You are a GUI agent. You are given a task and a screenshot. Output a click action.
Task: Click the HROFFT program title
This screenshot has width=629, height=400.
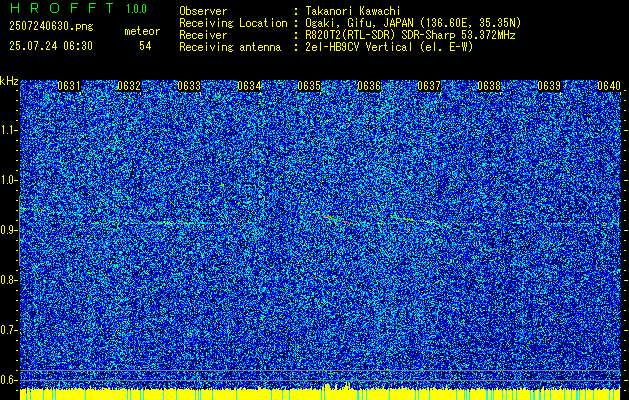[61, 8]
